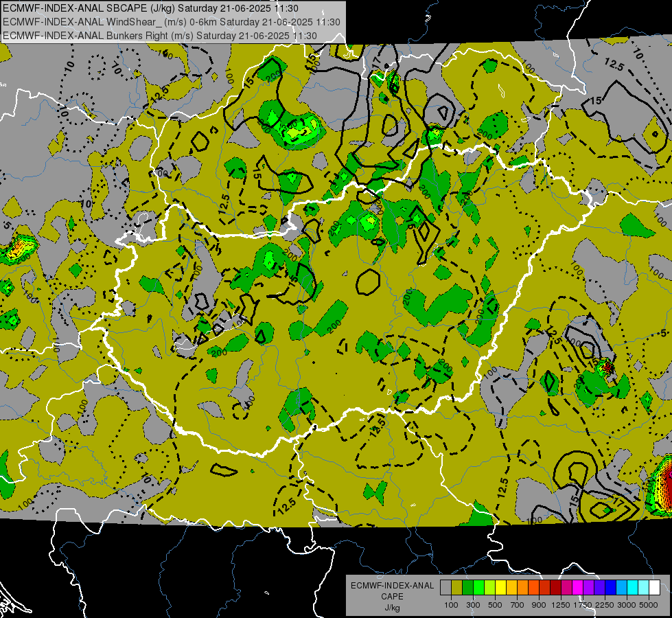
Task: Click the 2250 legend value
Action: 605,605
